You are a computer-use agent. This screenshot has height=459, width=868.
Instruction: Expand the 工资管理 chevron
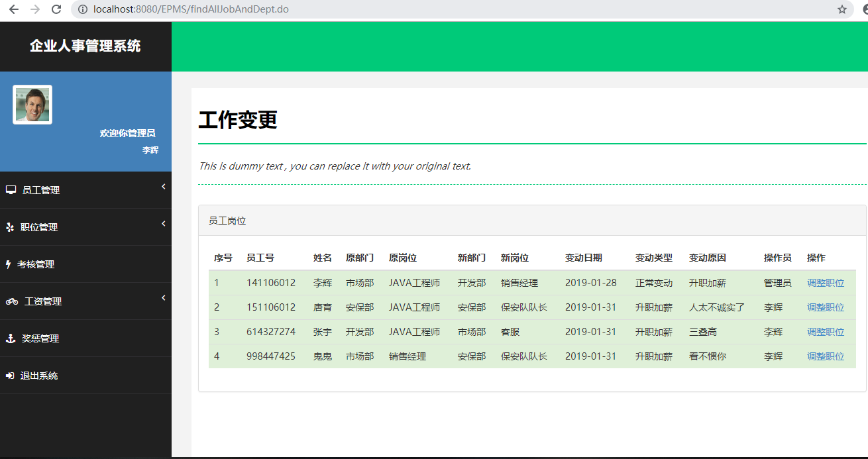pos(163,298)
